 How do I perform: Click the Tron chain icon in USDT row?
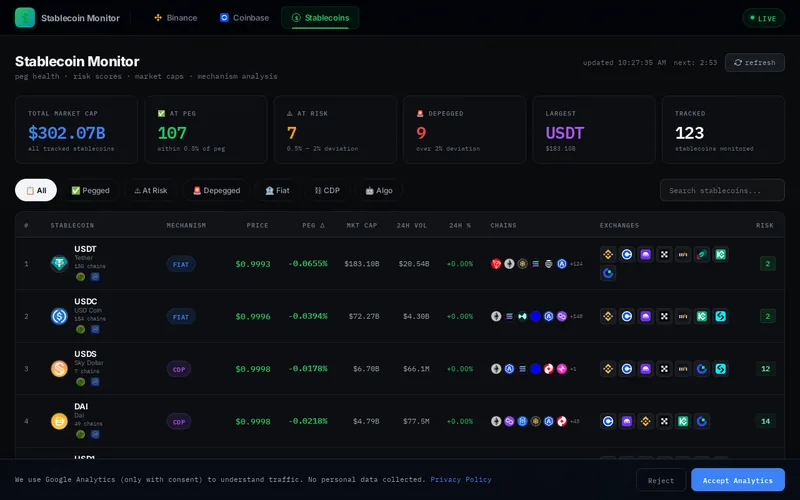(x=496, y=264)
